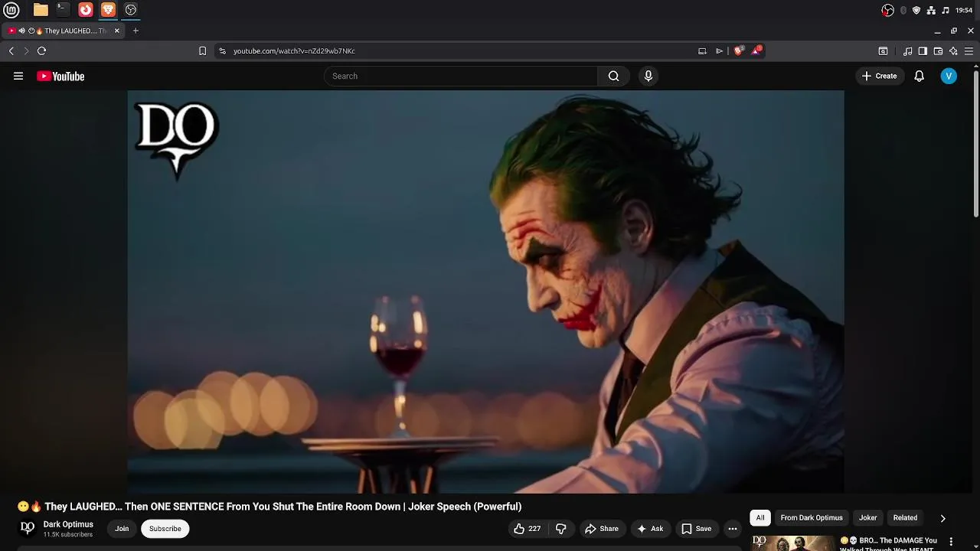Open the Create menu
The height and width of the screenshot is (551, 980).
[x=879, y=76]
